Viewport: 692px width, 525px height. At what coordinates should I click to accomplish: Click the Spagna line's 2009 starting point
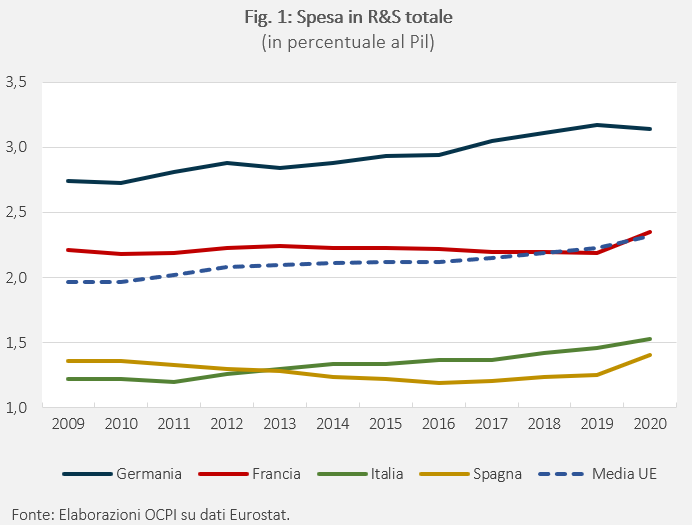click(68, 361)
